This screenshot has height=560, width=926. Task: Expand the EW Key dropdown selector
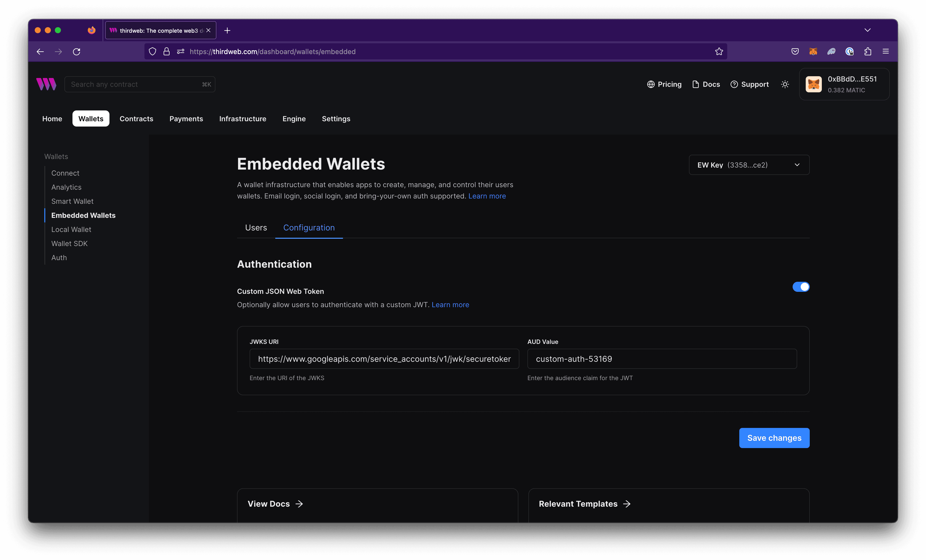747,165
